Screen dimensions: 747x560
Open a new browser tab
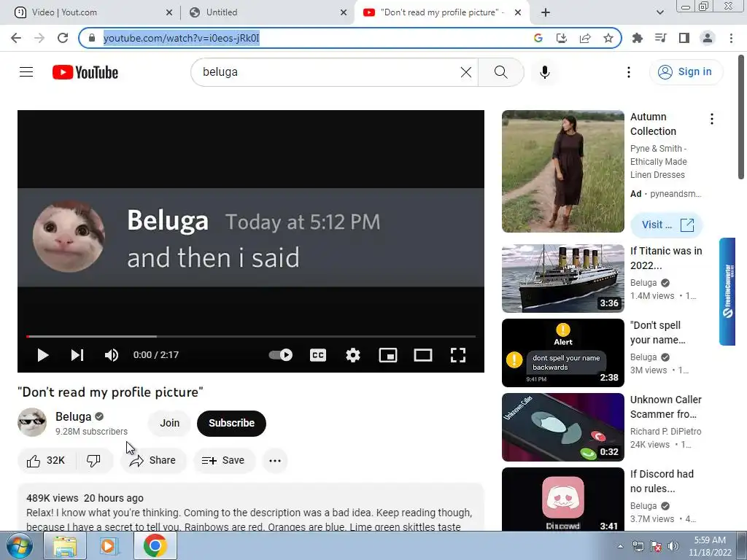(546, 12)
